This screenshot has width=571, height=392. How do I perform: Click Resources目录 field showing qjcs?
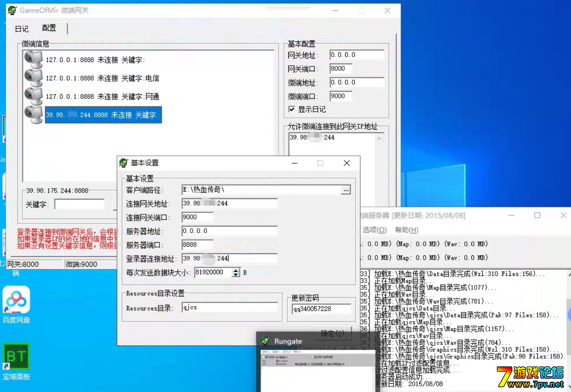pos(229,308)
